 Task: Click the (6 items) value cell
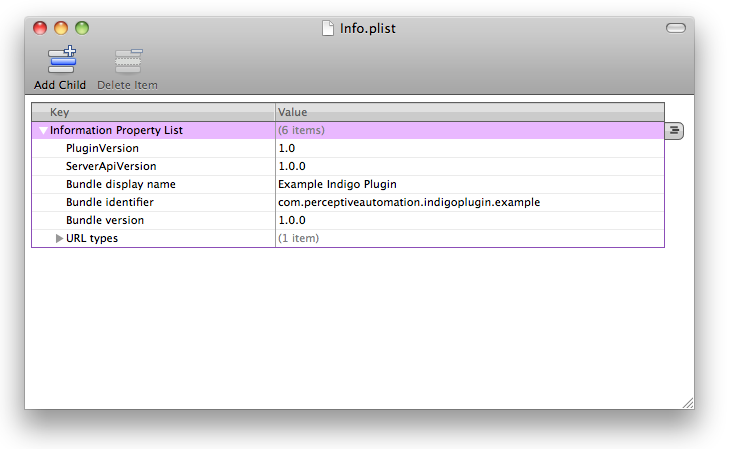pyautogui.click(x=469, y=131)
